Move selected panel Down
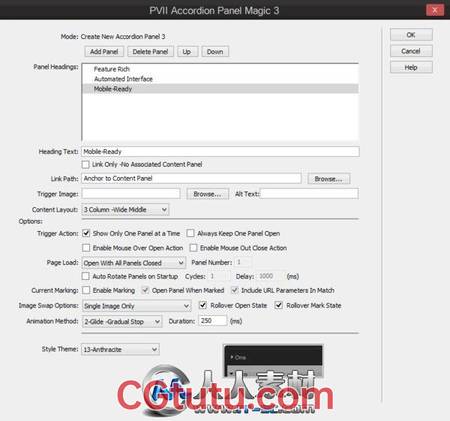Screen dimensions: 450x421 [x=215, y=52]
